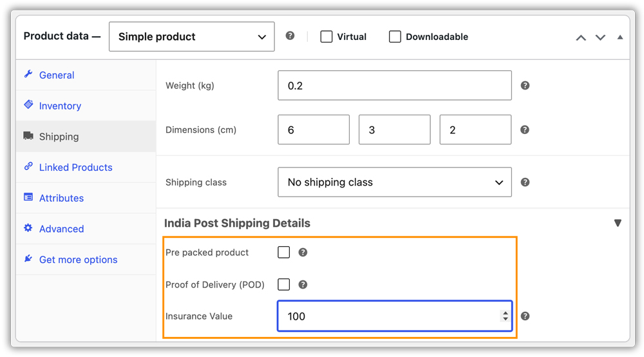644x357 pixels.
Task: Open the Linked Products tab
Action: pyautogui.click(x=86, y=167)
